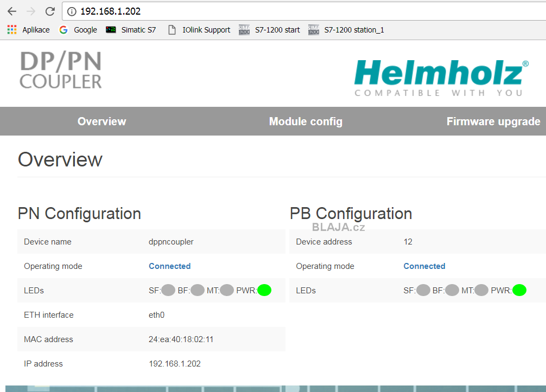This screenshot has height=392, width=546.
Task: Open the IOlink Support bookmark
Action: pos(199,30)
